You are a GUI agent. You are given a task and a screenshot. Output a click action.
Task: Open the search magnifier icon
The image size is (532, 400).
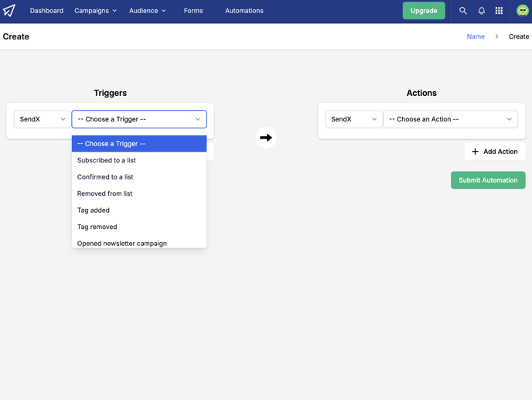462,11
